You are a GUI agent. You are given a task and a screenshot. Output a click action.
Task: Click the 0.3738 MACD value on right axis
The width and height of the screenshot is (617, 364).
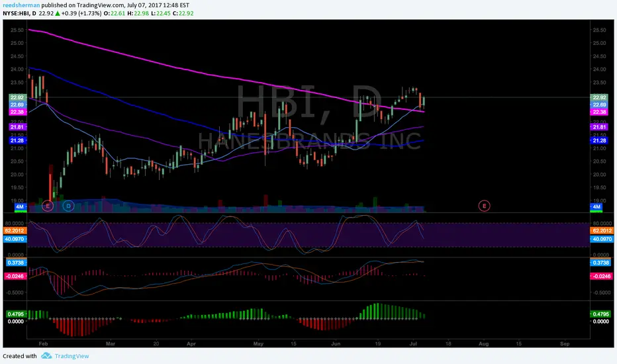coord(601,263)
